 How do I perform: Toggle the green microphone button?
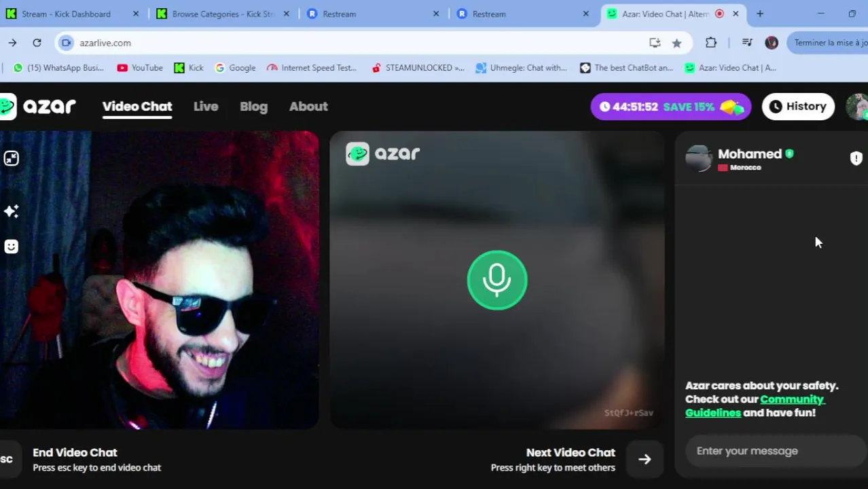[x=497, y=280]
